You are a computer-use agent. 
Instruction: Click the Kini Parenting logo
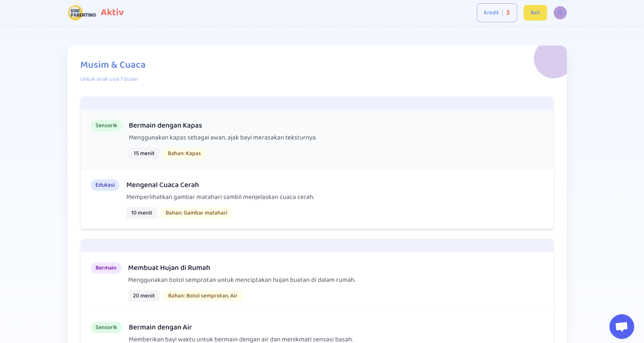pyautogui.click(x=82, y=13)
